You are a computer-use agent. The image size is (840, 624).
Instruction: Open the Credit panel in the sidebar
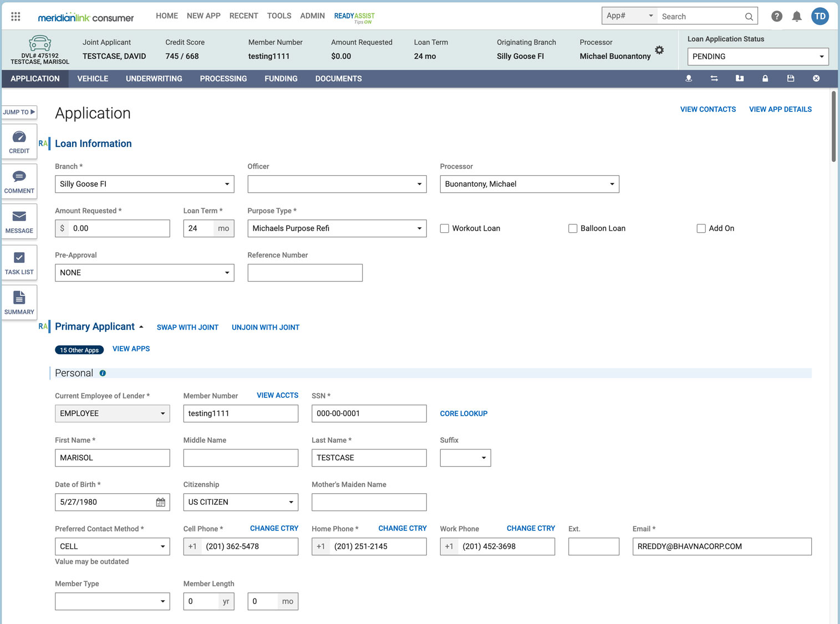click(x=19, y=141)
